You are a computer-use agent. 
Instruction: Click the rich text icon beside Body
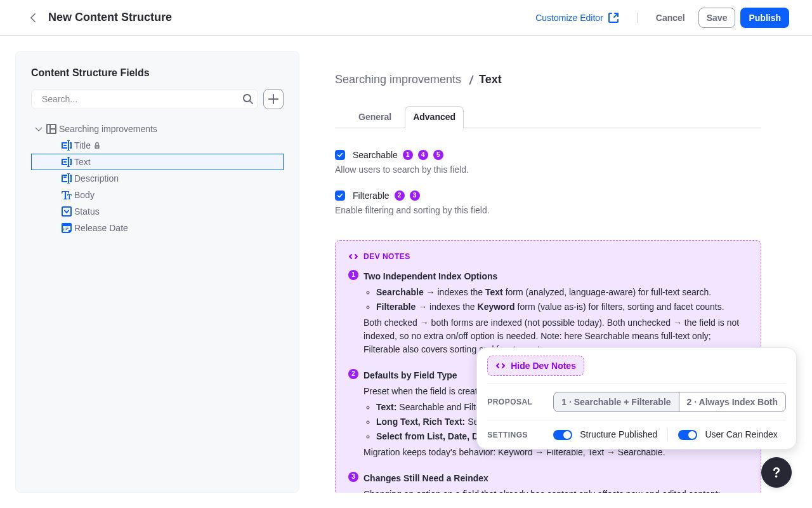(67, 195)
